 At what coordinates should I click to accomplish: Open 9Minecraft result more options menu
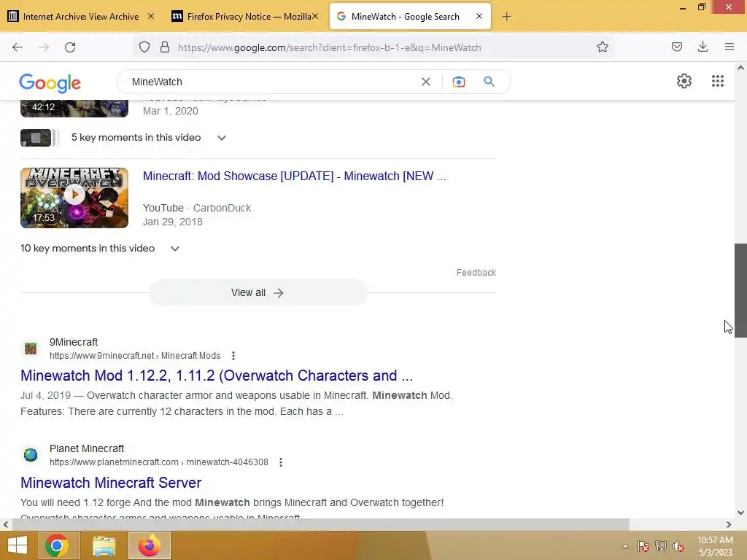coord(233,356)
